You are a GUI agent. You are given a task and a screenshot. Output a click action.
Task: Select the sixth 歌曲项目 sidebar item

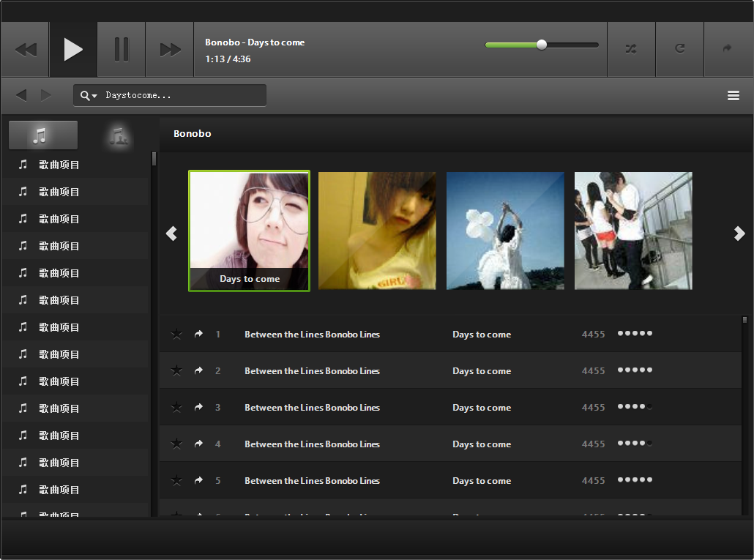coord(75,300)
